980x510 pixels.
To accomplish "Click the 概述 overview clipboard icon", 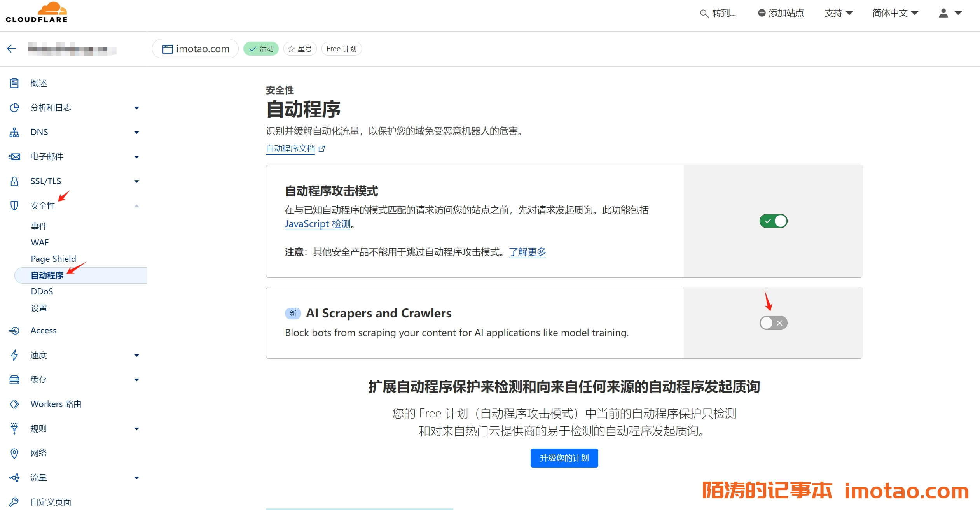I will pyautogui.click(x=14, y=83).
